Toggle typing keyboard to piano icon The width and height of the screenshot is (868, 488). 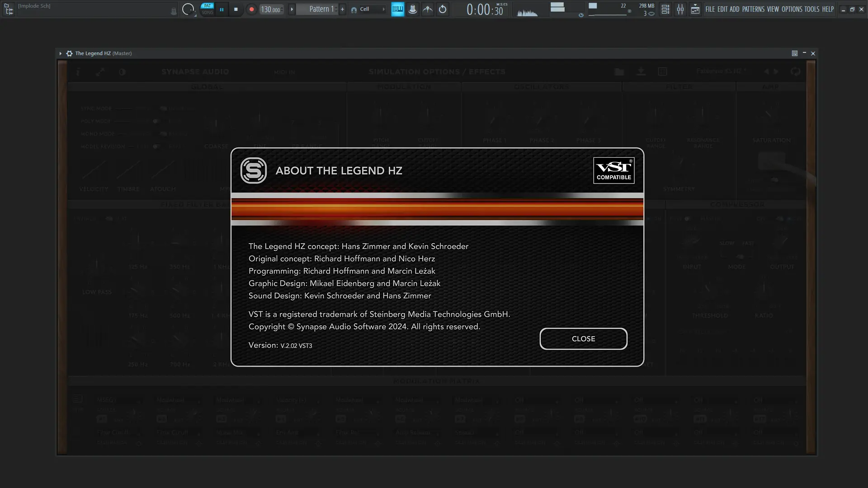(397, 9)
